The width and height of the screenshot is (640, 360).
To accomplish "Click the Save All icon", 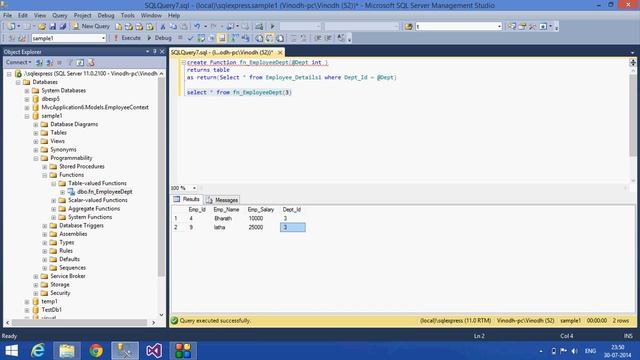I will [x=63, y=27].
